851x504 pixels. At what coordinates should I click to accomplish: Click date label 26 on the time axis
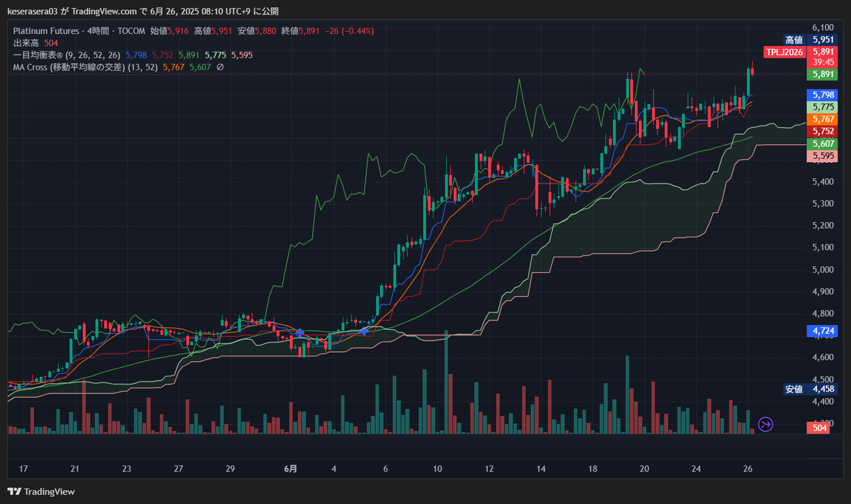coord(748,469)
